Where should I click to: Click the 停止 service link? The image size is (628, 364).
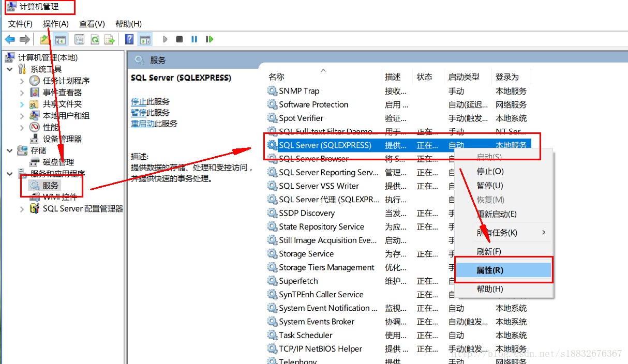click(x=139, y=101)
